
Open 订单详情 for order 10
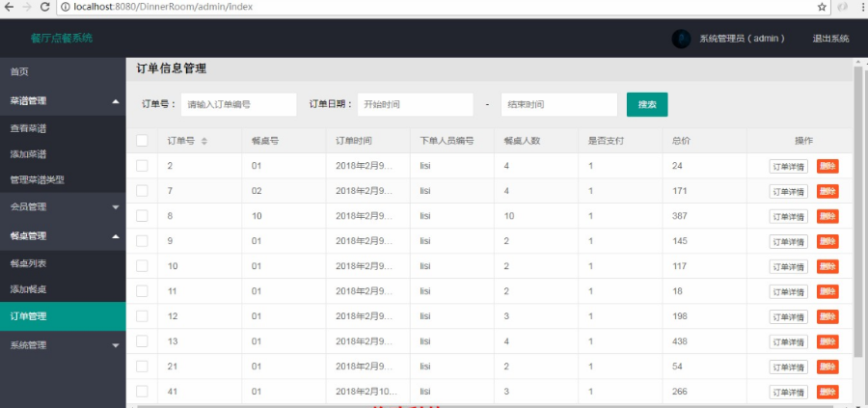pos(788,267)
